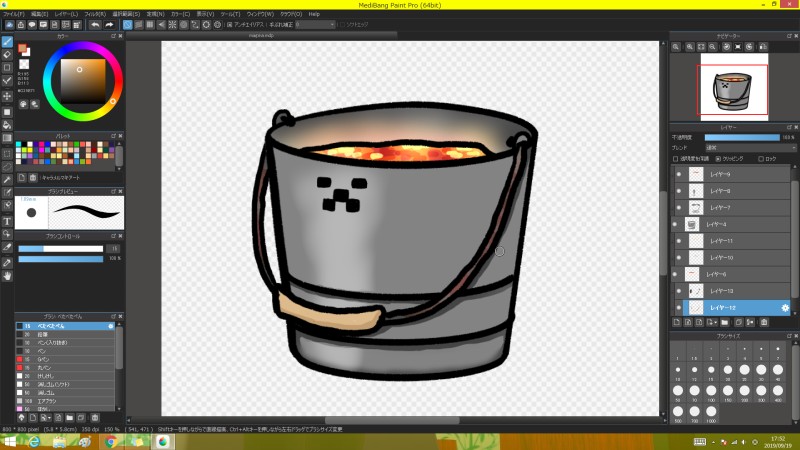Select the ペン(入り抜き) brush row
The height and width of the screenshot is (450, 800).
tap(65, 343)
